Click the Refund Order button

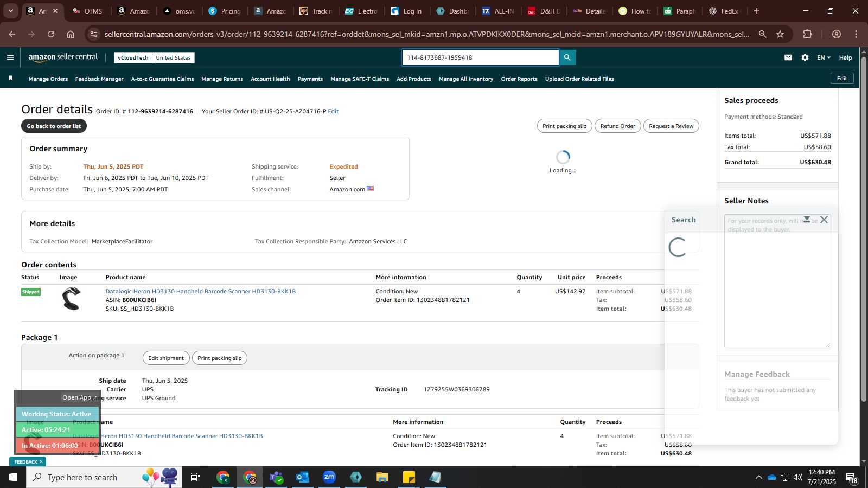[617, 126]
